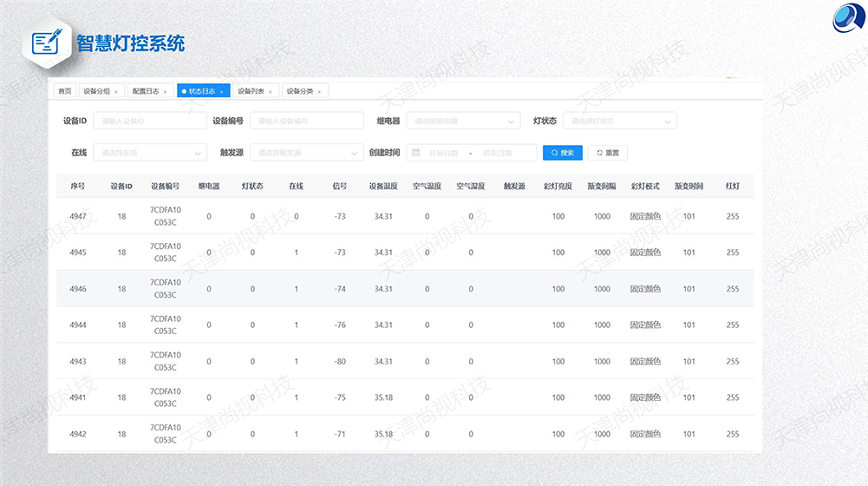Expand the 在线 status dropdown
Screen dimensions: 868x486
pos(149,153)
